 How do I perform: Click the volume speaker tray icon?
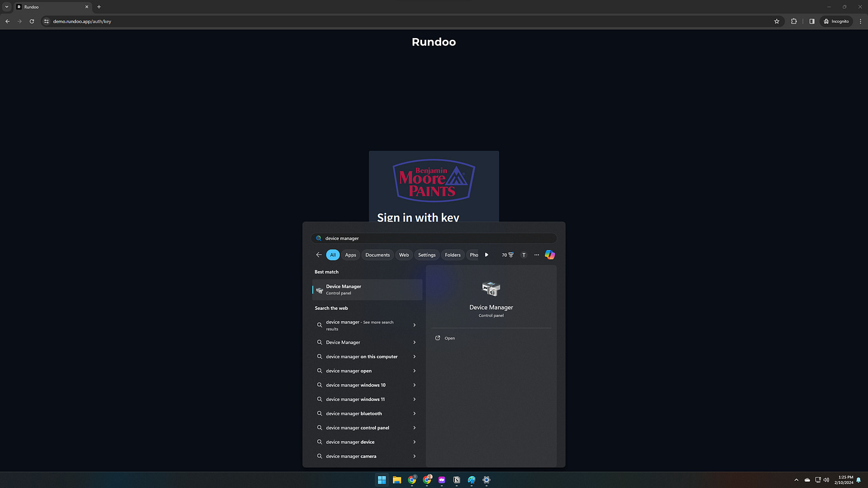coord(826,480)
